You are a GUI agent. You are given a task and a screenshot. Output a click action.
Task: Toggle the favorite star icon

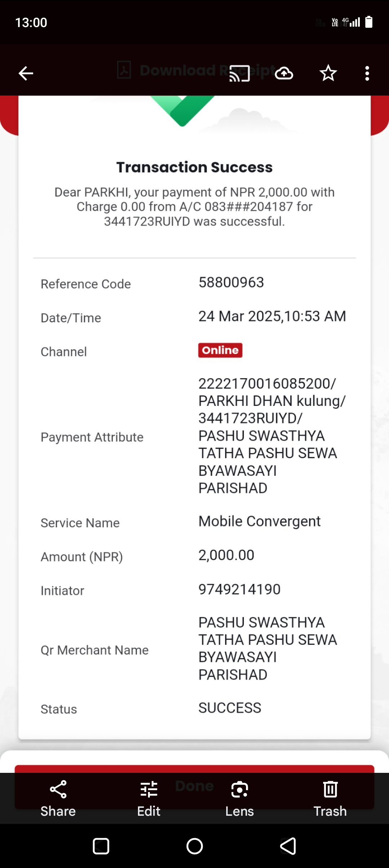click(x=328, y=74)
